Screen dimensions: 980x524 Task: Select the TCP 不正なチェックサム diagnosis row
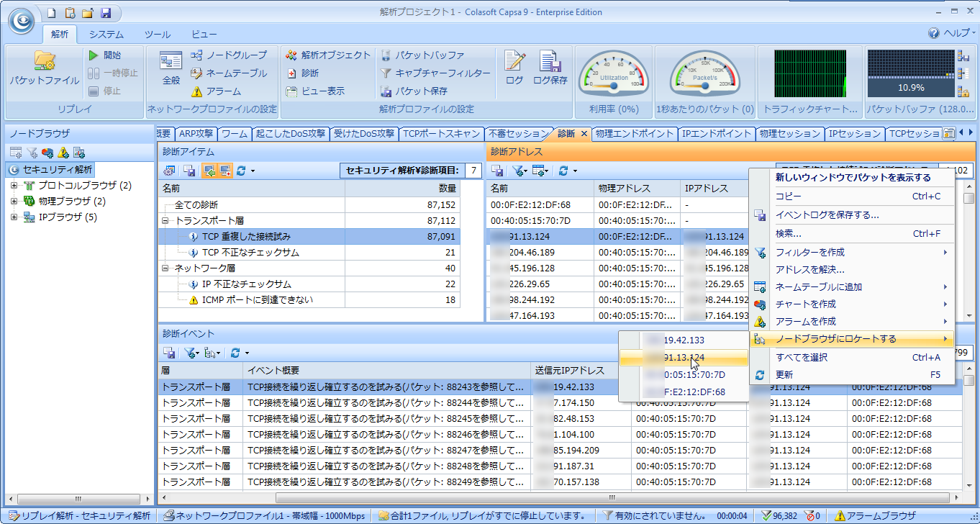[309, 253]
